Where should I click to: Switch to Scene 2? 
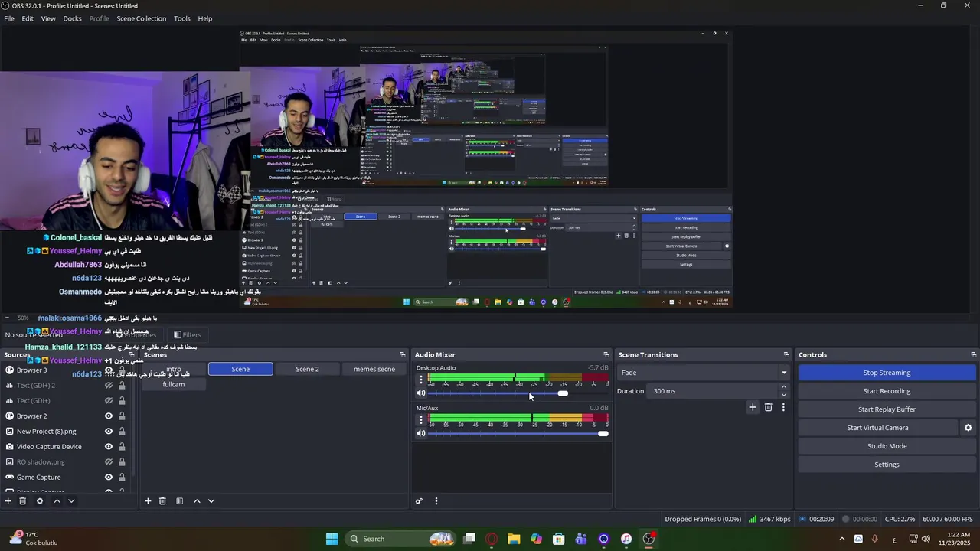[x=307, y=369]
